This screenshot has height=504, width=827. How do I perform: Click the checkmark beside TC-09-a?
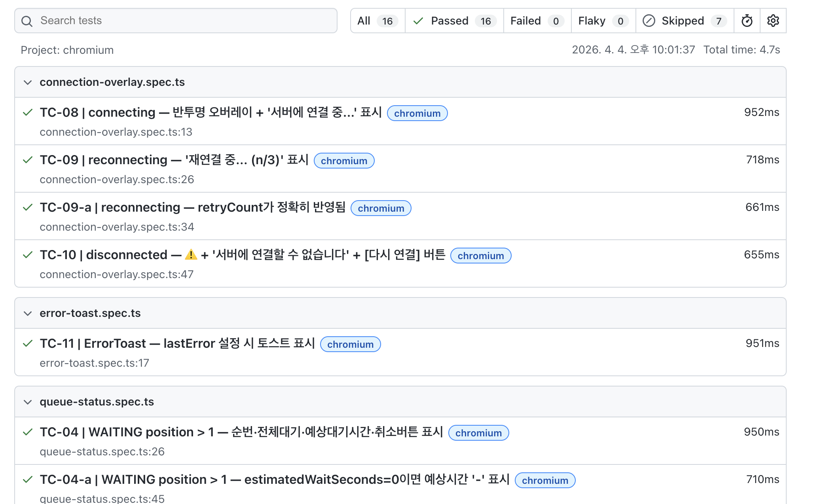pos(28,207)
